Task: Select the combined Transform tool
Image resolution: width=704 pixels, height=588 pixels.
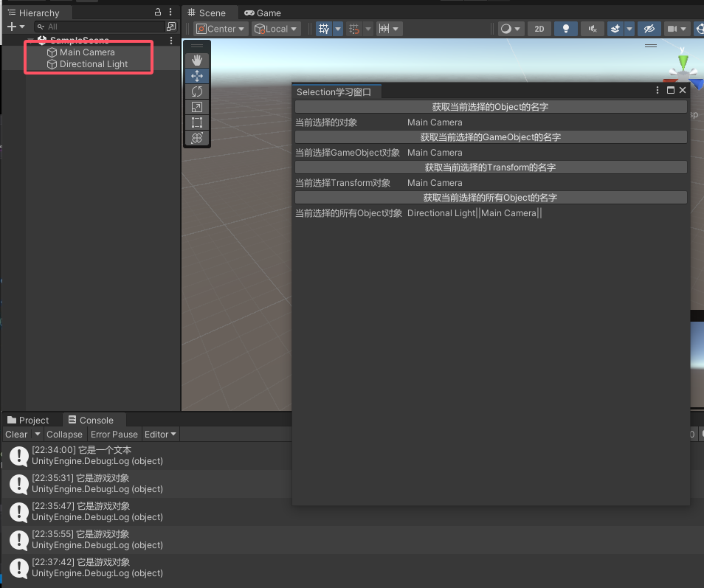Action: pos(196,138)
